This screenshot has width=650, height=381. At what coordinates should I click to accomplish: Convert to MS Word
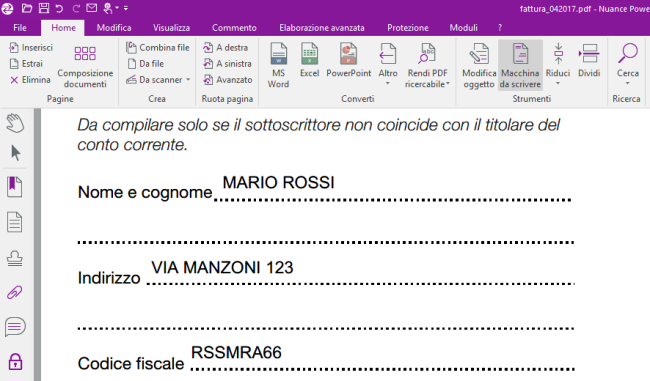coord(278,65)
